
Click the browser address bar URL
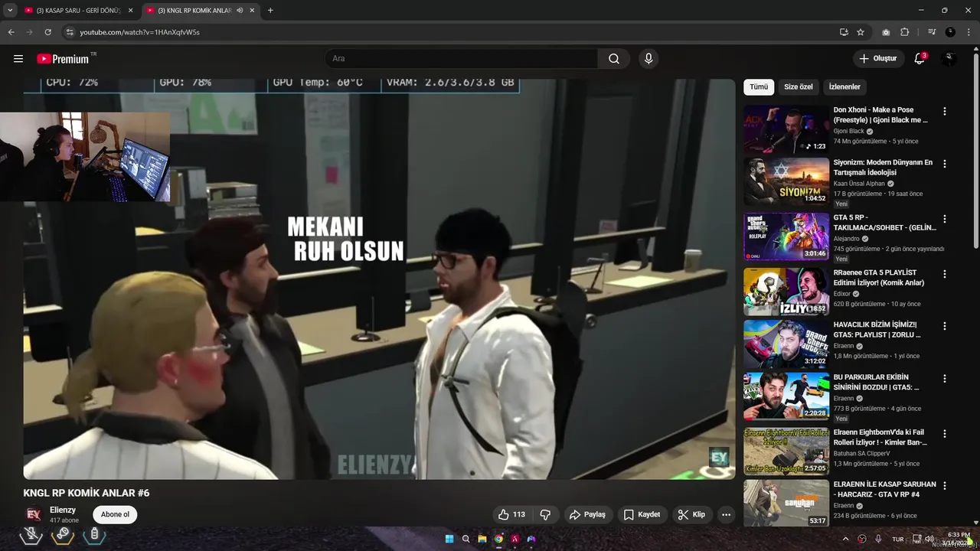pos(139,32)
